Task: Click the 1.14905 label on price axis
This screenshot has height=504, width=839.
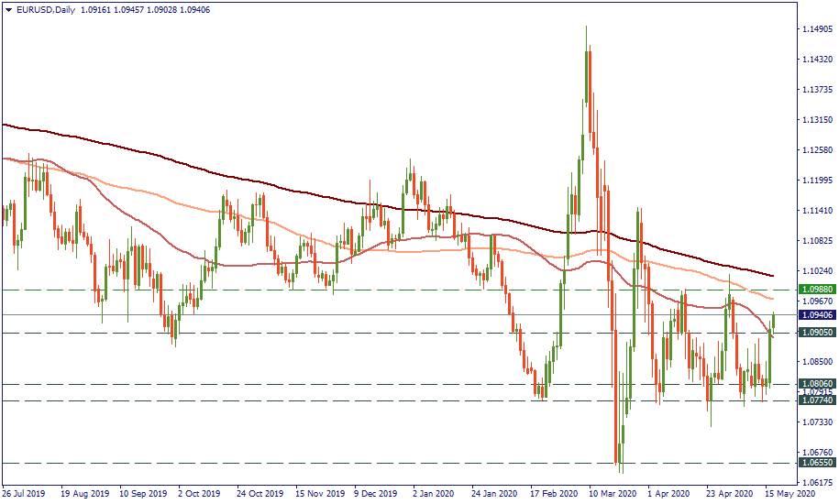Action: tap(814, 29)
